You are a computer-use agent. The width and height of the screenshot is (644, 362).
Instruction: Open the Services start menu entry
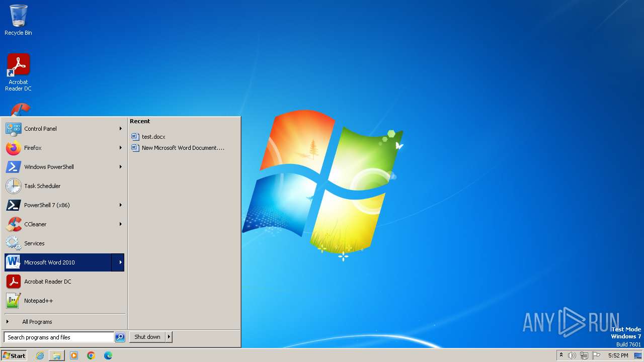coord(64,243)
